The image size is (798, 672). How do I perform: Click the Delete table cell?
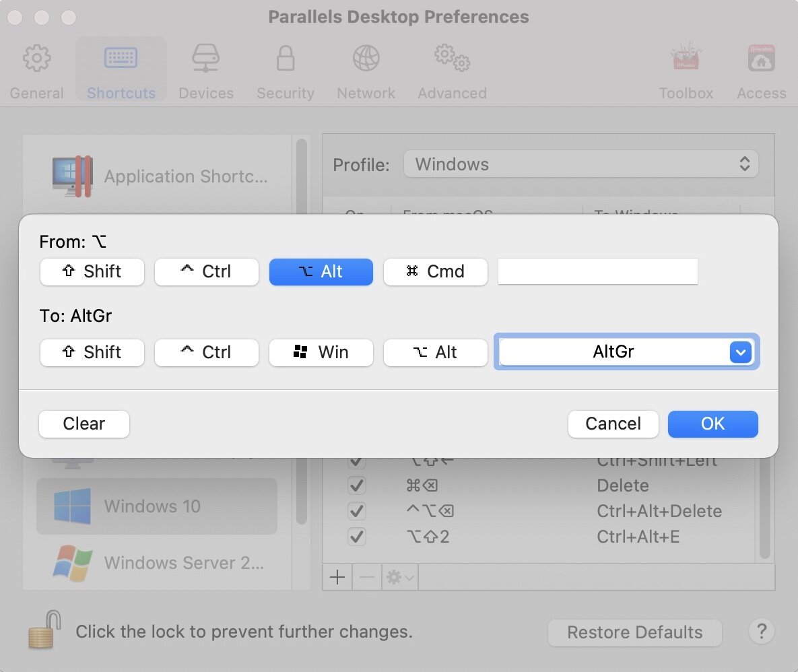[x=622, y=485]
